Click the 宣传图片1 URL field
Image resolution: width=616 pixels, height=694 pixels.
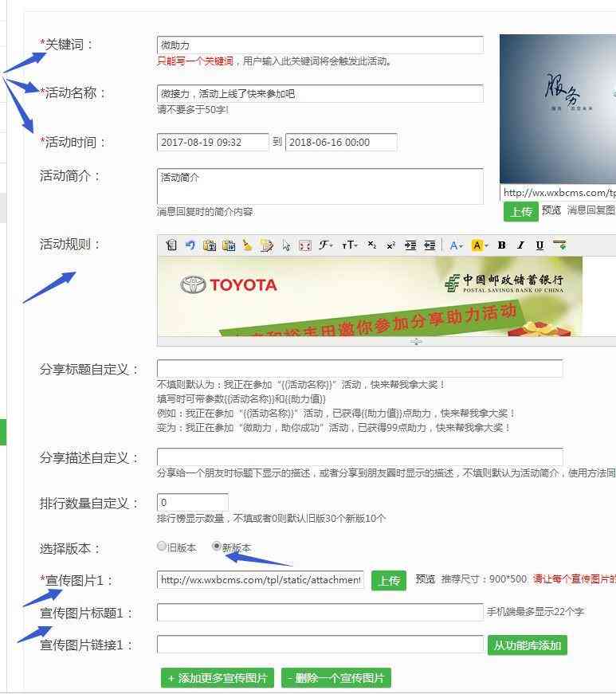[x=261, y=580]
